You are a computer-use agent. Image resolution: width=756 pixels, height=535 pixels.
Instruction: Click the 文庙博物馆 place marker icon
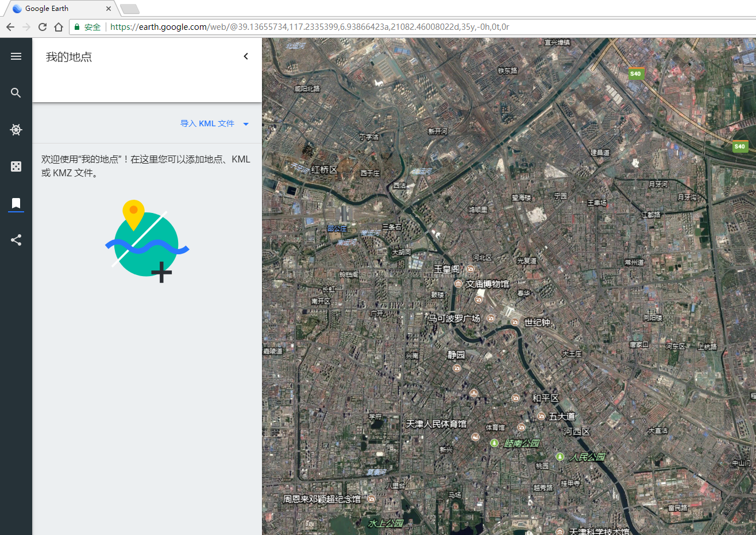point(458,284)
